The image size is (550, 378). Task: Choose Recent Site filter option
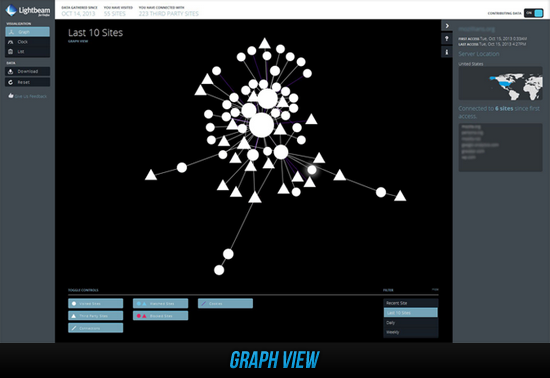point(411,303)
